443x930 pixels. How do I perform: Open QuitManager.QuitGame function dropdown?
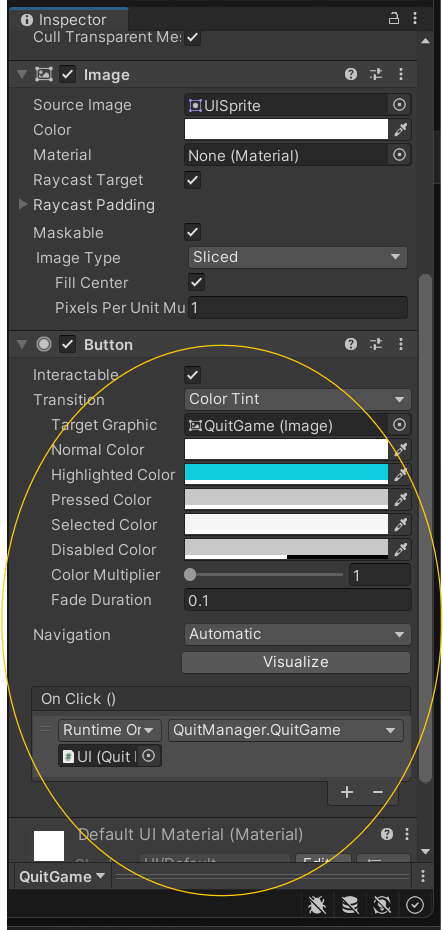[x=286, y=730]
